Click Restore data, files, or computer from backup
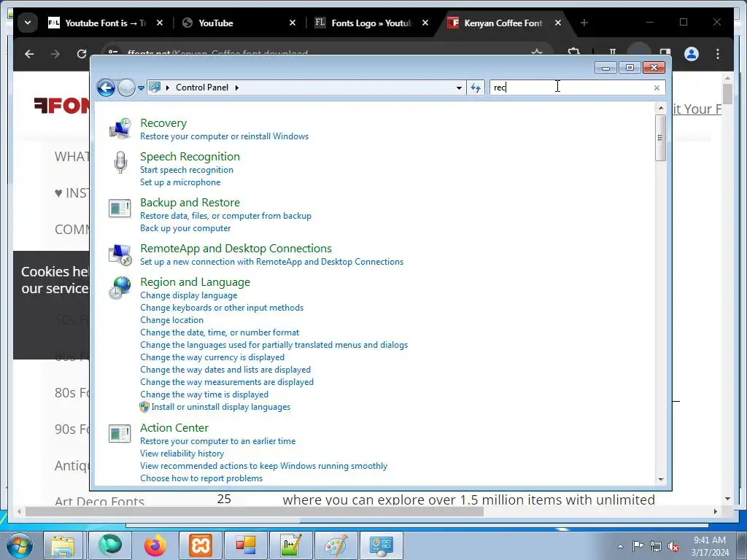 [x=226, y=216]
